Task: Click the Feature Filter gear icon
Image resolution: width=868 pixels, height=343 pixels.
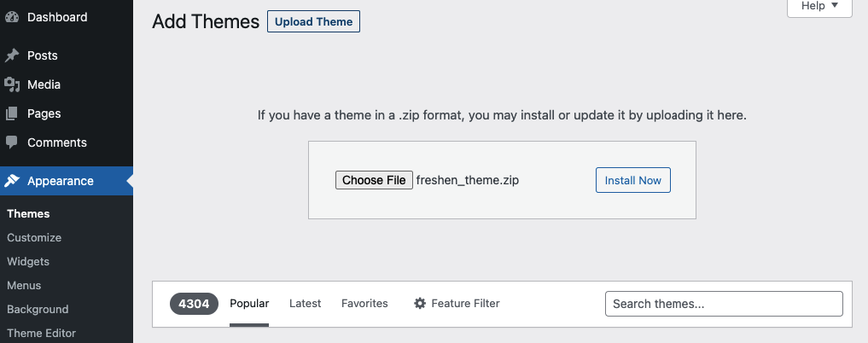Action: (420, 304)
